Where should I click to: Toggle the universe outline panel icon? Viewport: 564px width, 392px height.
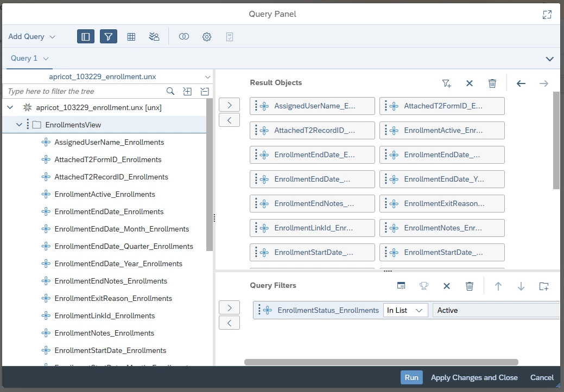tap(86, 37)
